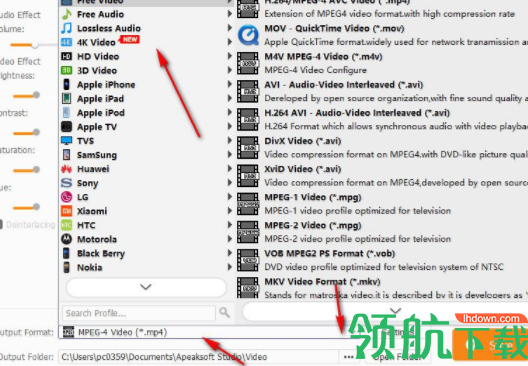Image resolution: width=528 pixels, height=366 pixels.
Task: Click the HTC logo icon
Action: (66, 225)
